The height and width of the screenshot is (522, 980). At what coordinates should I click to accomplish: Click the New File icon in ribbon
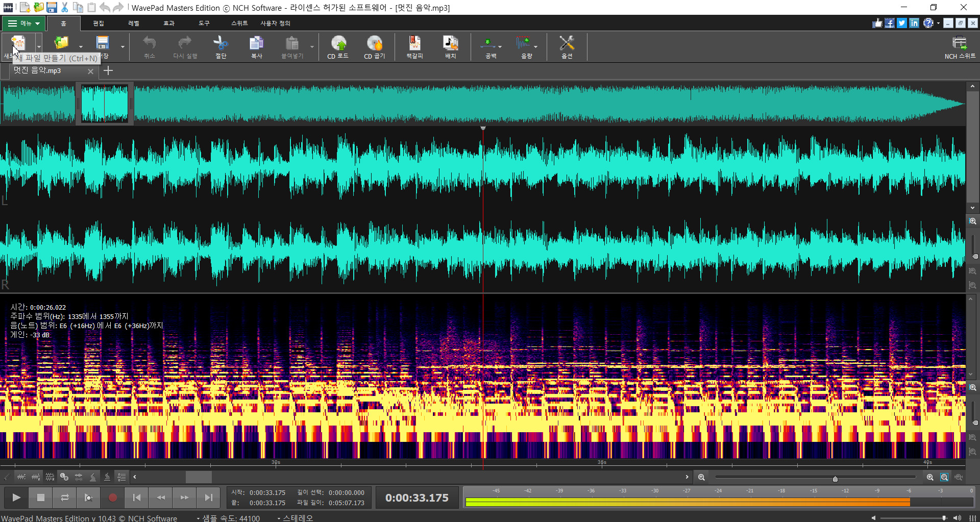18,43
